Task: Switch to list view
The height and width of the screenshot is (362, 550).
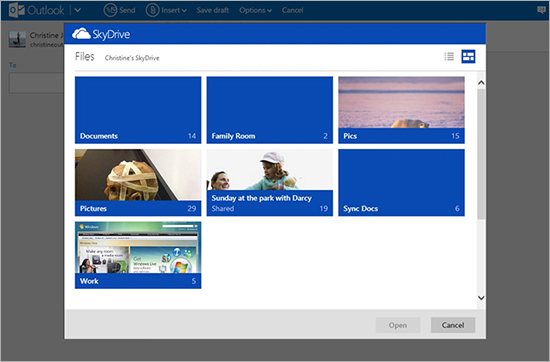Action: point(449,56)
